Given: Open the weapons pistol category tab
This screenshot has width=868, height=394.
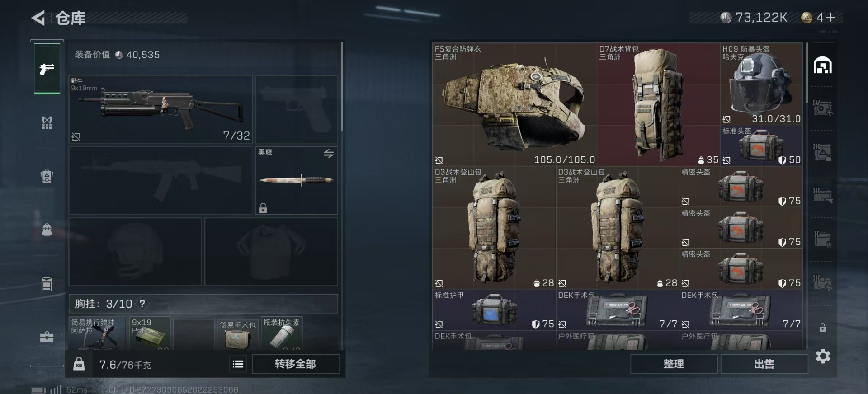Looking at the screenshot, I should tap(47, 69).
